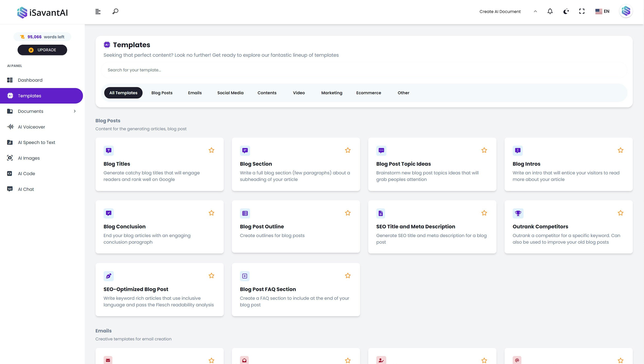Click the SEO Title document icon
The height and width of the screenshot is (364, 644).
click(381, 213)
